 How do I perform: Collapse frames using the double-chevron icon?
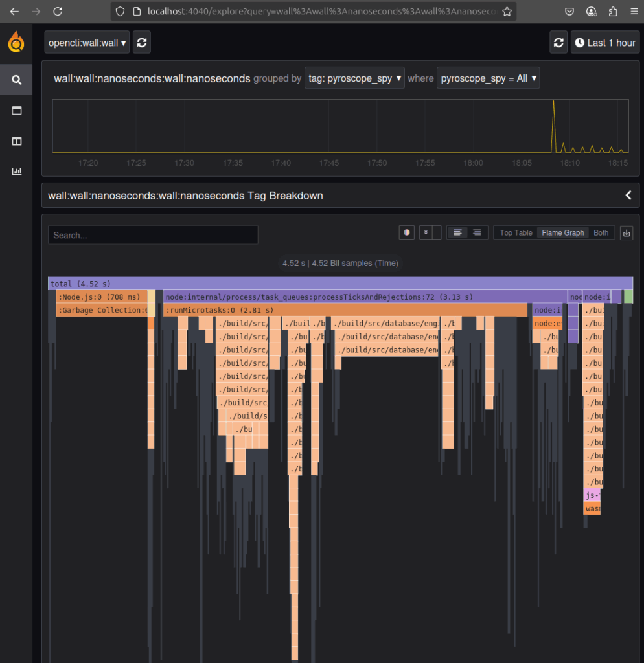[x=425, y=232]
